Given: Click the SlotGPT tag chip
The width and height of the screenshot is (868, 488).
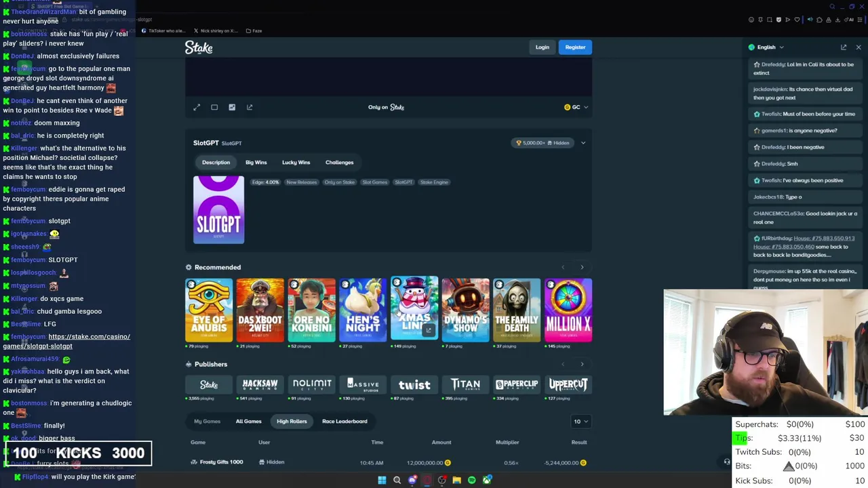Looking at the screenshot, I should [403, 182].
